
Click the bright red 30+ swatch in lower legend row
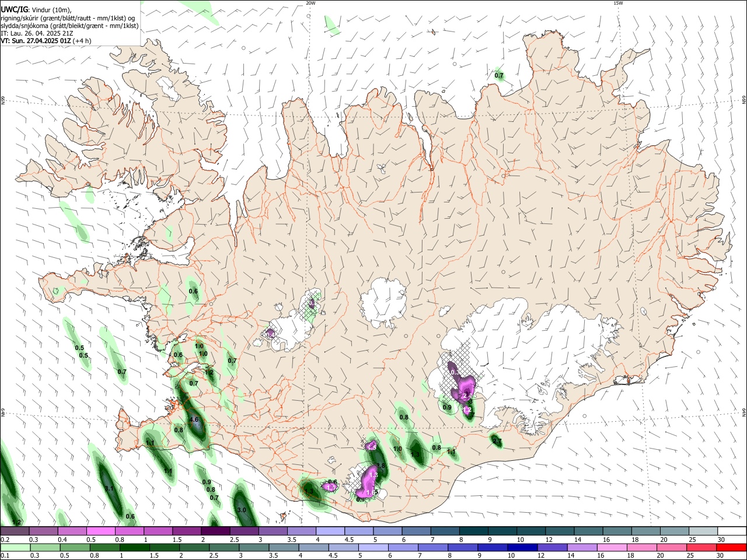(x=732, y=547)
